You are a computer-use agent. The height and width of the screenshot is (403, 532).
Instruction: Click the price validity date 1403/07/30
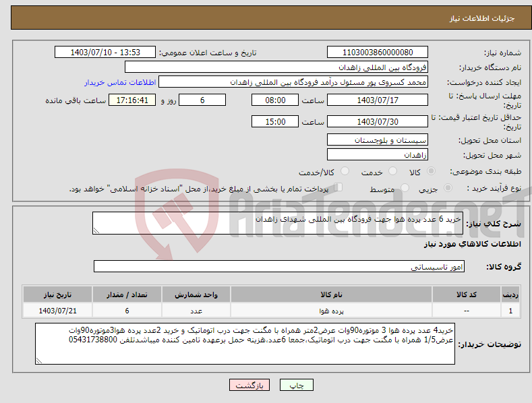[x=378, y=121]
